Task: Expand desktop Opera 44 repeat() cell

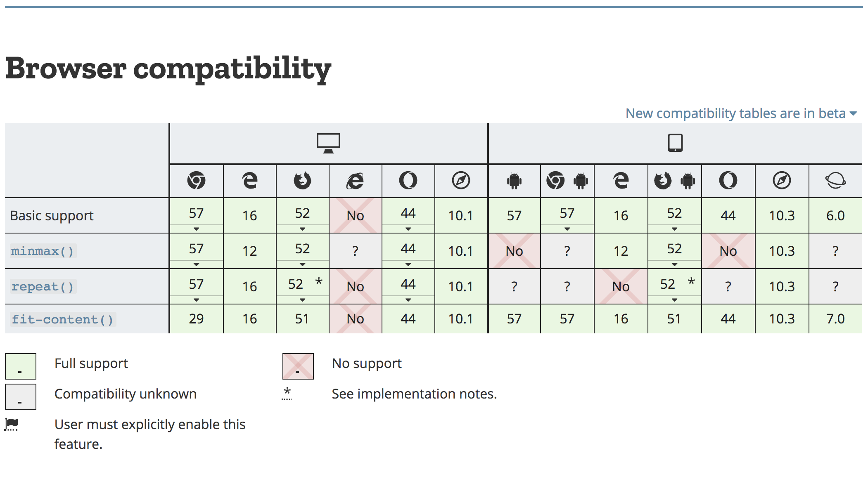Action: pos(408,300)
